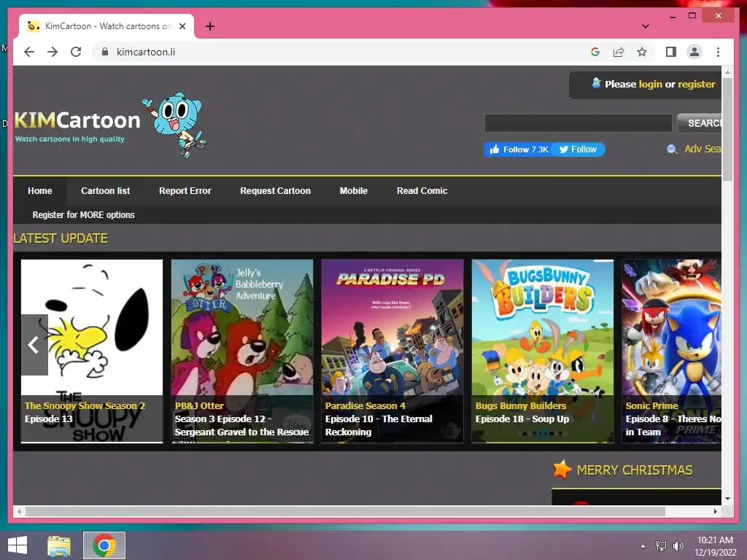Slide carousel to the previous items
Image resolution: width=747 pixels, height=560 pixels.
34,345
